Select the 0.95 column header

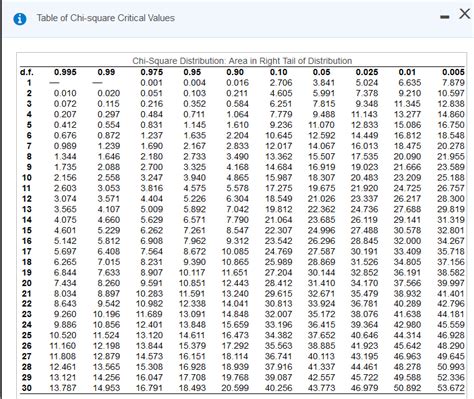tap(192, 72)
